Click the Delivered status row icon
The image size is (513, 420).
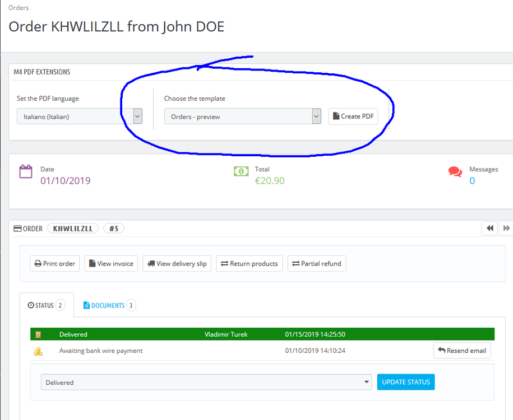pyautogui.click(x=38, y=334)
